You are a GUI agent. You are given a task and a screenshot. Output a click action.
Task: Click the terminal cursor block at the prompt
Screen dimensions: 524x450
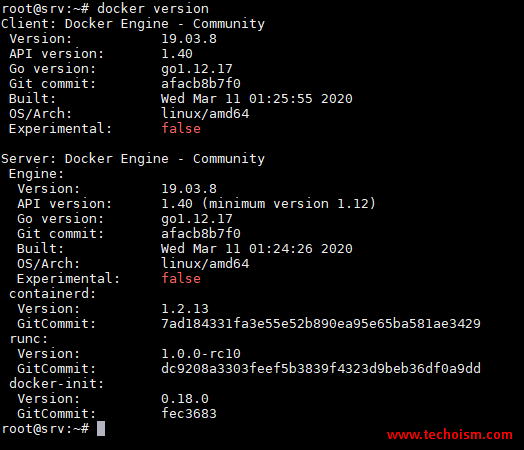point(101,429)
